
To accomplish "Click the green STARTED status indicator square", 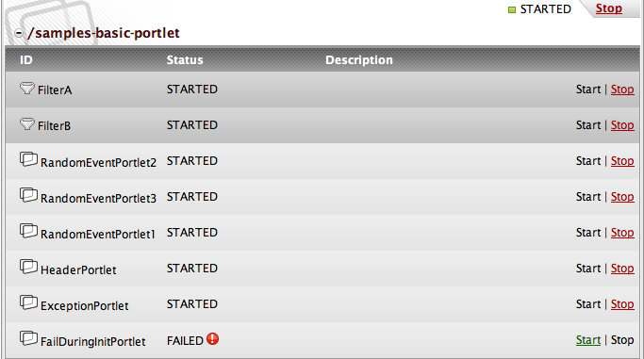I will click(512, 9).
